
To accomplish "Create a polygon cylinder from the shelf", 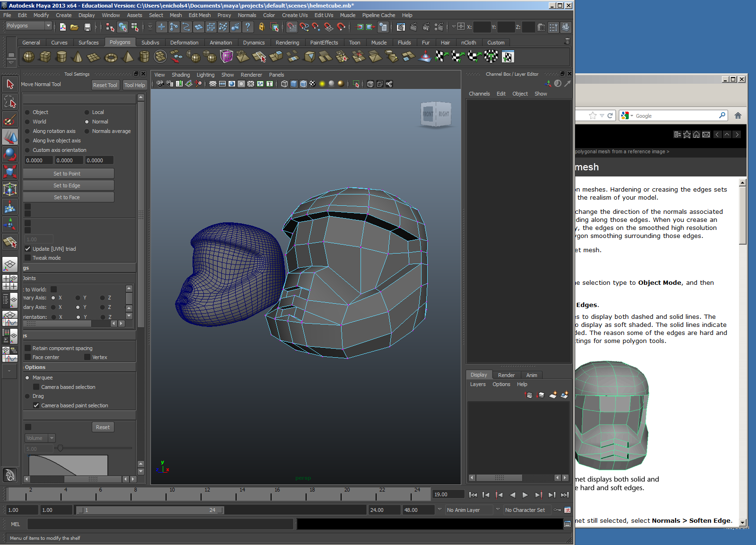I will point(62,57).
